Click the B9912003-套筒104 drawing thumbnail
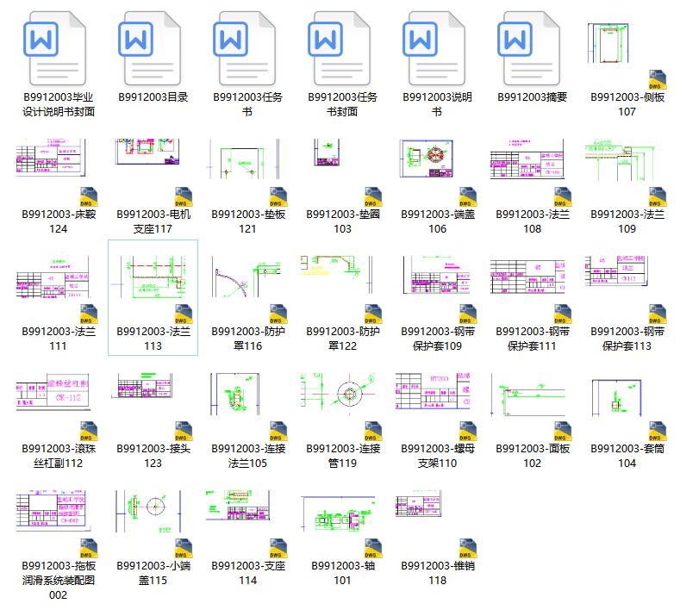Viewport: 680px width, 616px height. pyautogui.click(x=616, y=397)
